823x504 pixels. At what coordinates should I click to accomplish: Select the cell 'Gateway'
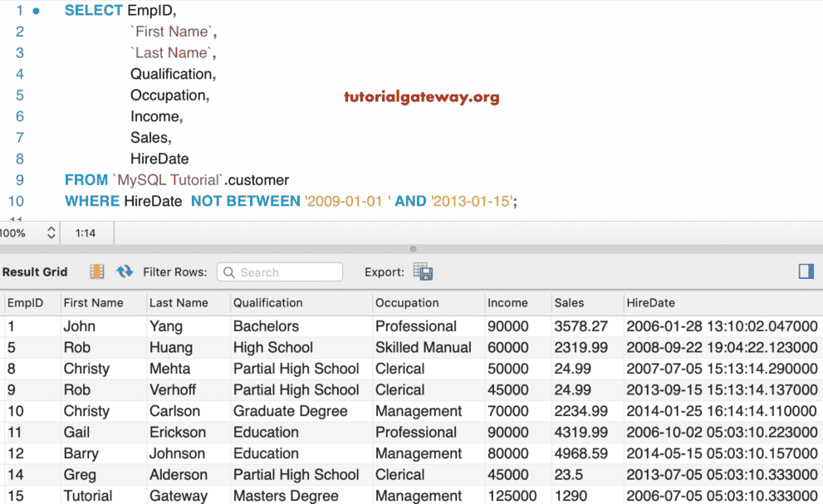[179, 496]
